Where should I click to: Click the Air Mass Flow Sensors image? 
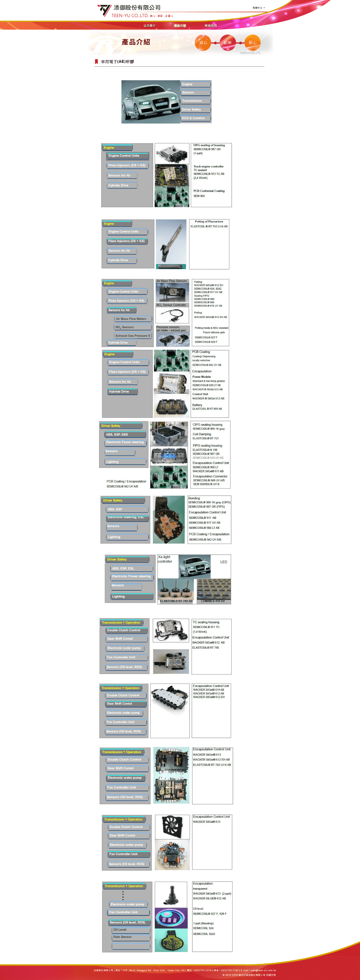(x=172, y=293)
